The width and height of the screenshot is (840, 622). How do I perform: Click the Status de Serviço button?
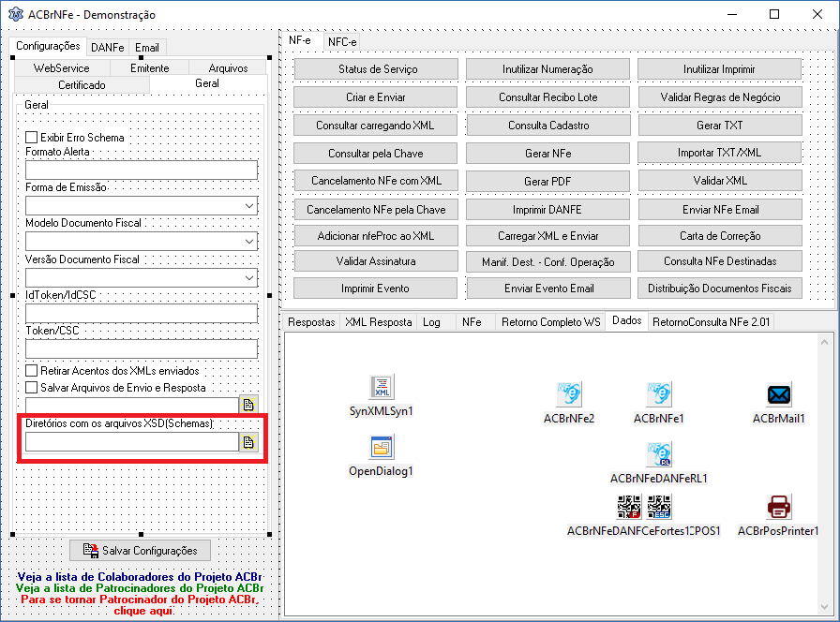[x=376, y=69]
